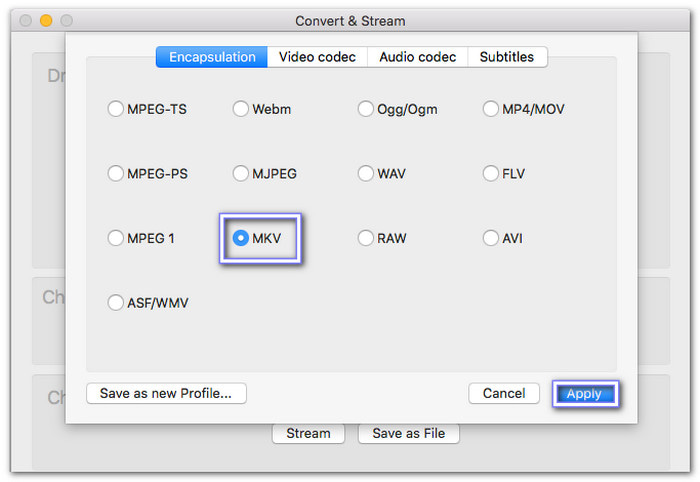700x482 pixels.
Task: Select ASF/WMV encapsulation format
Action: pyautogui.click(x=116, y=303)
